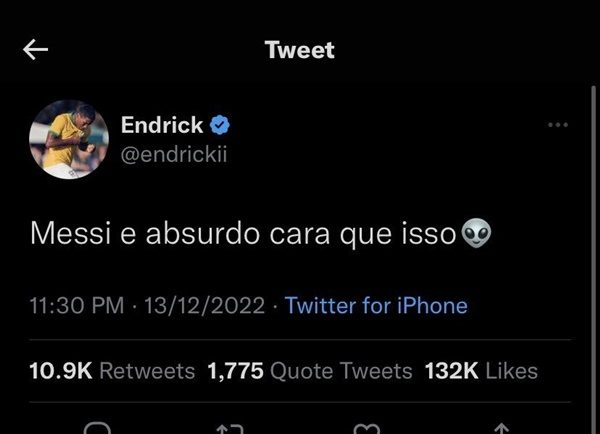Tap the reply speech bubble icon
600x434 pixels.
tap(97, 428)
